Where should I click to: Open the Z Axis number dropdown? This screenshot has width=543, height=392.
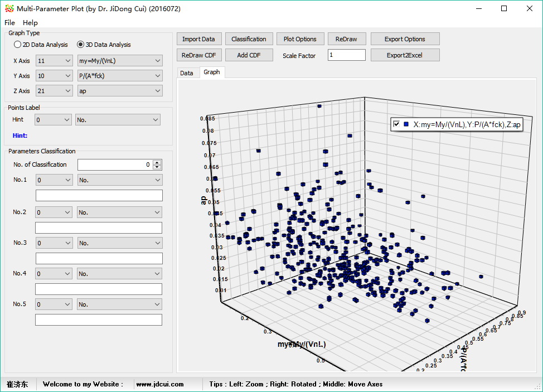click(x=54, y=91)
